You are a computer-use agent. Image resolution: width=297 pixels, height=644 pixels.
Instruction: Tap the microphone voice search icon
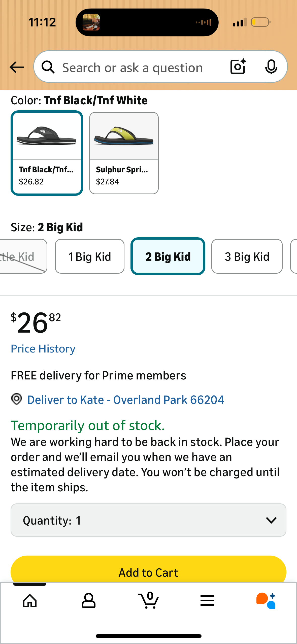[271, 67]
